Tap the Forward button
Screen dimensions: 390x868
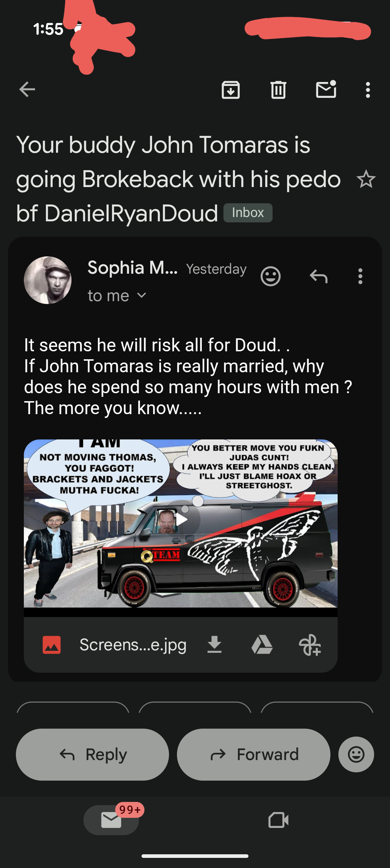pyautogui.click(x=253, y=754)
